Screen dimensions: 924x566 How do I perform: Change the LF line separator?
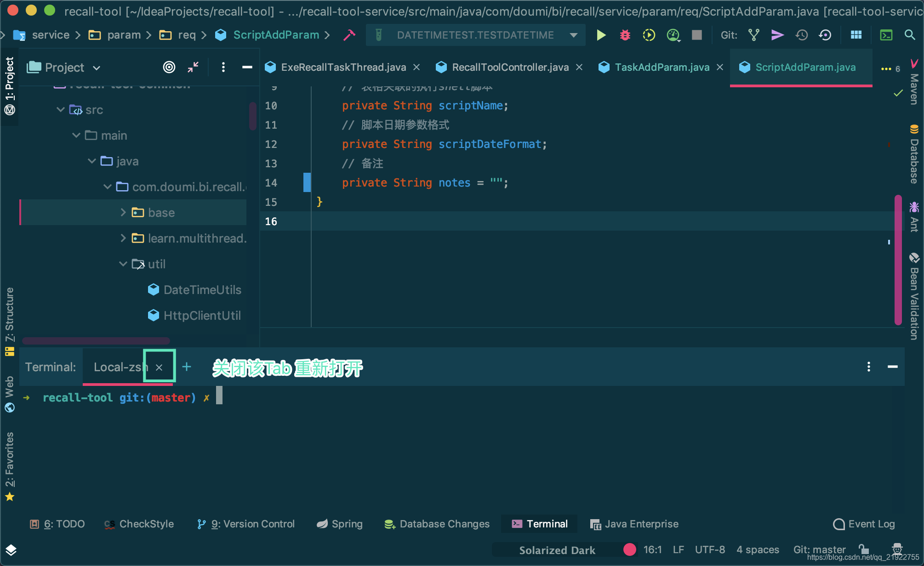679,550
